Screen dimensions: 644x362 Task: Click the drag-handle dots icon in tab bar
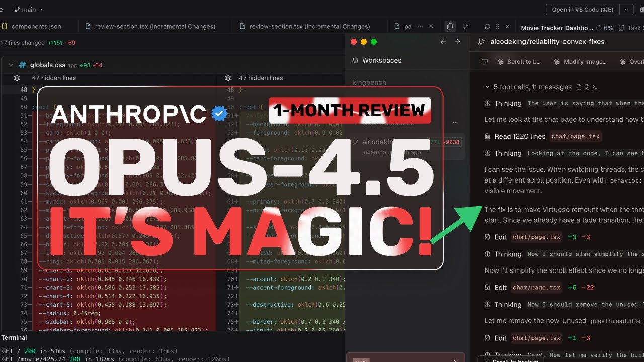[497, 26]
